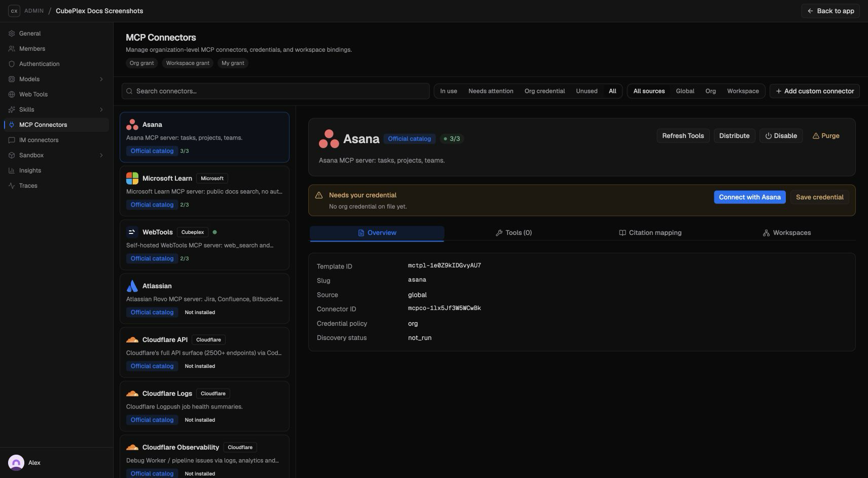
Task: Select the All sources filter
Action: (649, 91)
